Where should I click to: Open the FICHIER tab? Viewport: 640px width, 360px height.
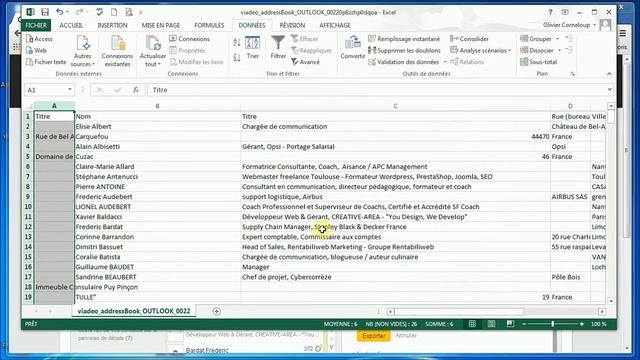click(36, 25)
